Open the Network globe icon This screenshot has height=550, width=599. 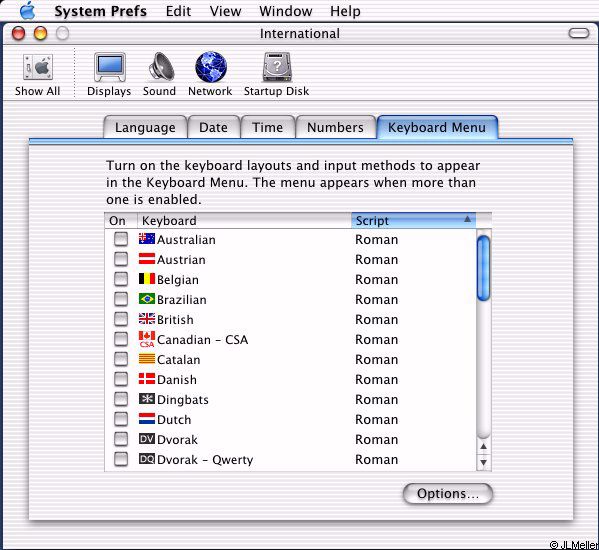(211, 67)
